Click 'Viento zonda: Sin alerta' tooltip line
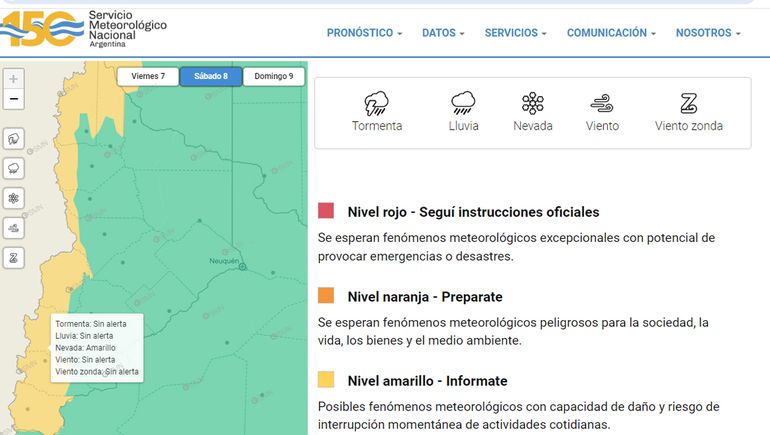 pyautogui.click(x=97, y=372)
